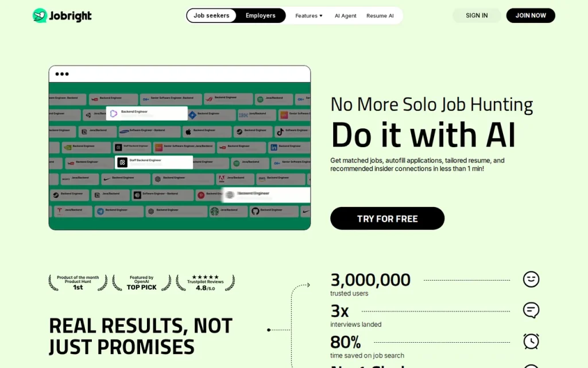This screenshot has width=588, height=368.
Task: Click the JOIN NOW button
Action: 531,16
